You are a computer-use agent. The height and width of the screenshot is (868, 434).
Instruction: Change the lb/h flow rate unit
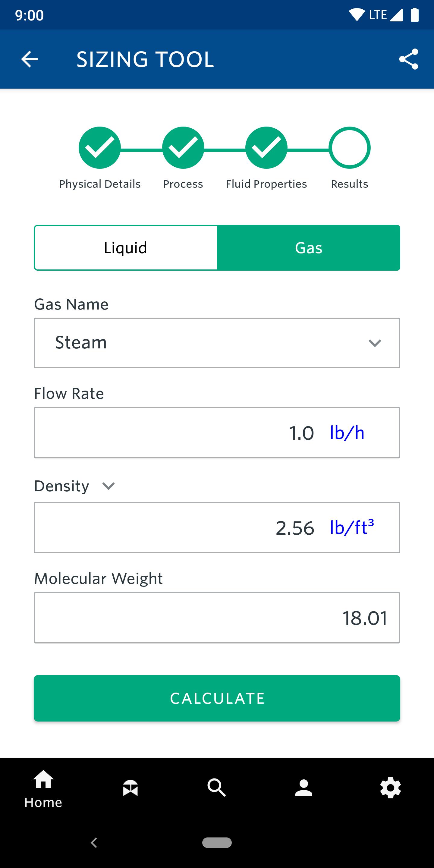pos(347,433)
